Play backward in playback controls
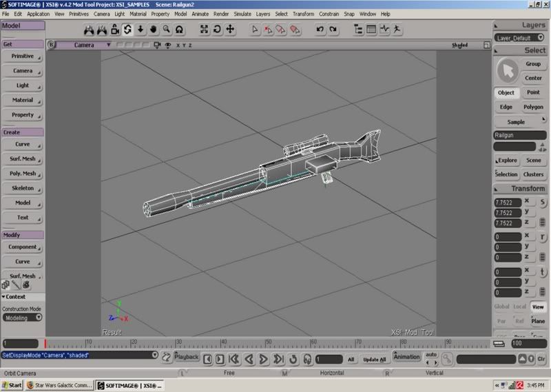 (x=249, y=359)
